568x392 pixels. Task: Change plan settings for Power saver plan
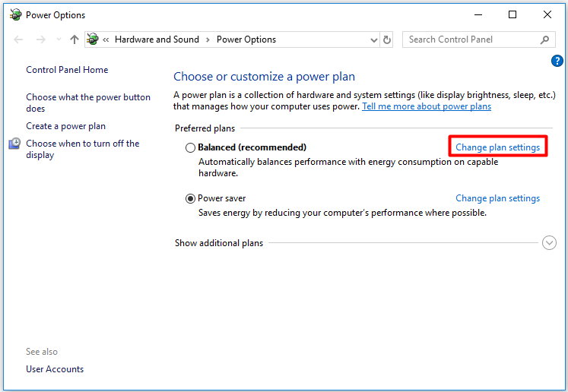point(498,198)
